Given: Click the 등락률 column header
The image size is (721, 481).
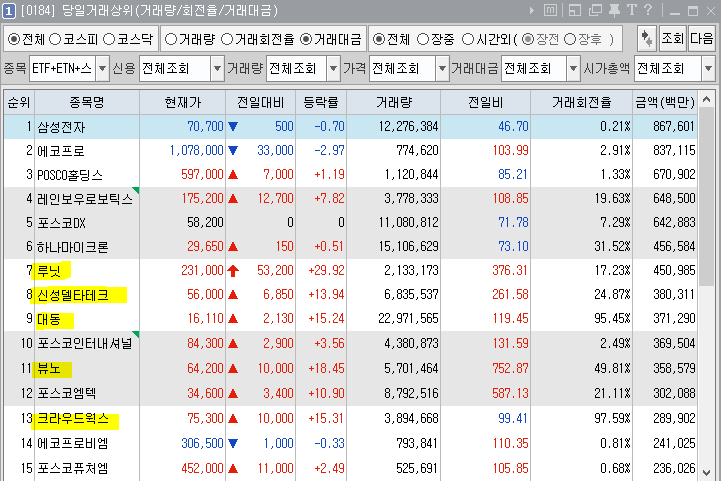Looking at the screenshot, I should (x=321, y=102).
